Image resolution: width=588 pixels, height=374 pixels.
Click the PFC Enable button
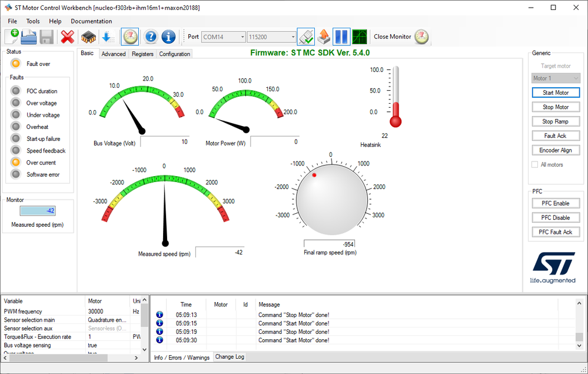(x=556, y=203)
